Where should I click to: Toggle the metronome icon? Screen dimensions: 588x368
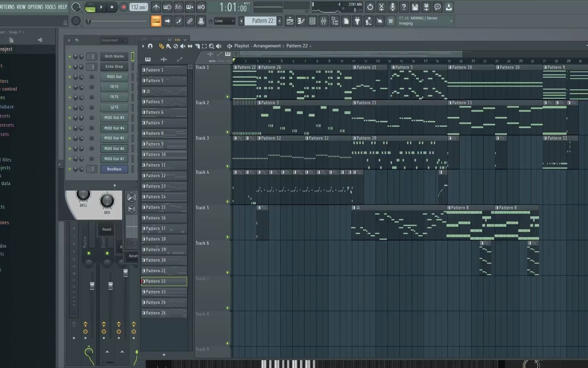click(156, 7)
